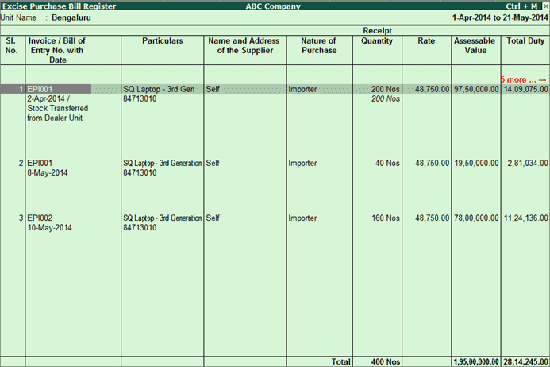Screen dimensions: 550x367
Task: Click the 160 Nos quantity in row 3
Action: tap(385, 218)
